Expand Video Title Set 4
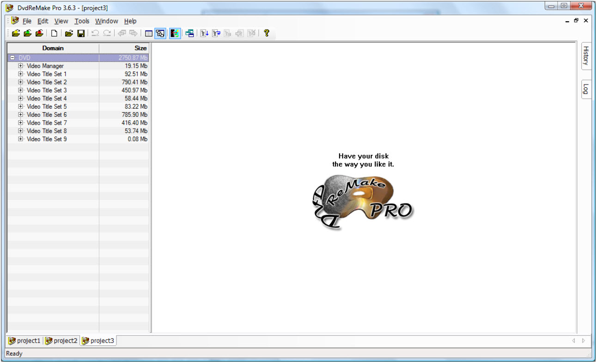Screen dimensions: 597x364 click(x=20, y=98)
